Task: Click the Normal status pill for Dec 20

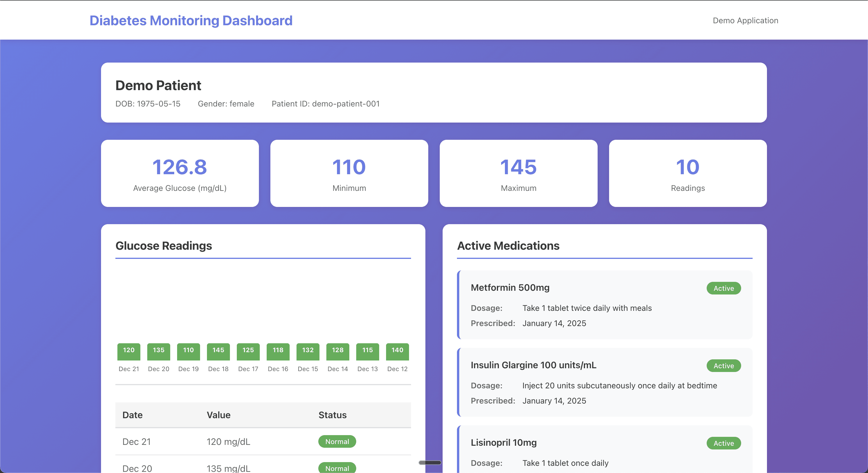Action: (x=337, y=468)
